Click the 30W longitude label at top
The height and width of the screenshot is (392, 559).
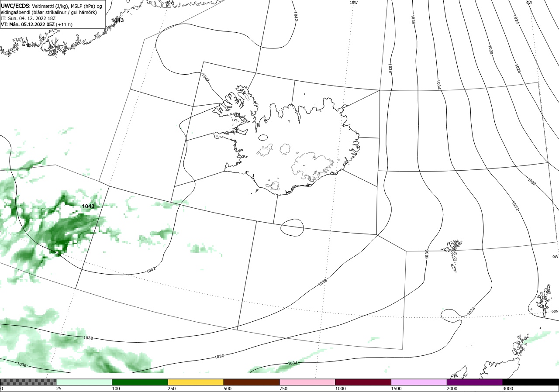click(170, 3)
